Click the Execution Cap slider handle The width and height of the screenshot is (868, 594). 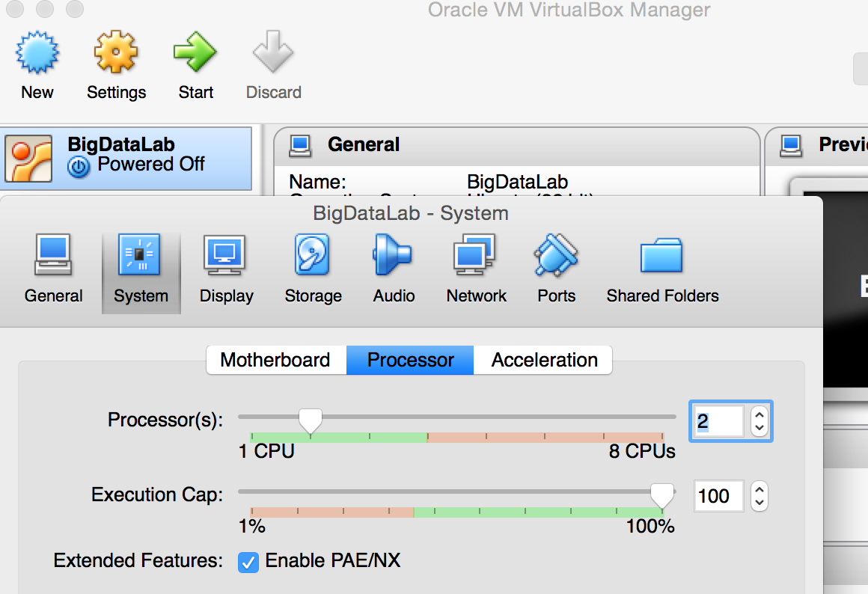[x=661, y=495]
